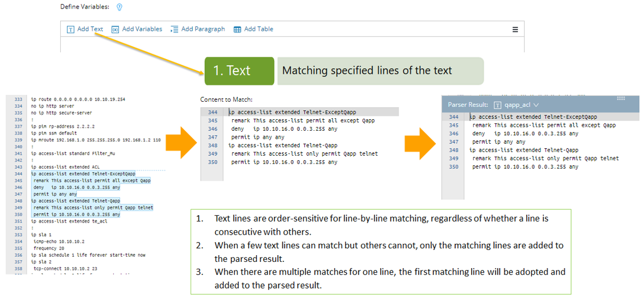Click line 346 deny entry in Parser Result
The height and width of the screenshot is (300, 644).
[x=525, y=134]
